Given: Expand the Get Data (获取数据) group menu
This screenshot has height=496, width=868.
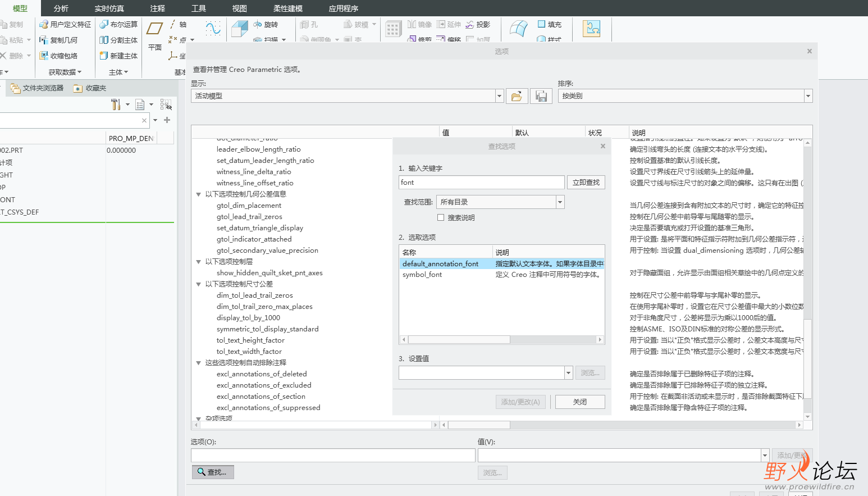Looking at the screenshot, I should click(65, 72).
